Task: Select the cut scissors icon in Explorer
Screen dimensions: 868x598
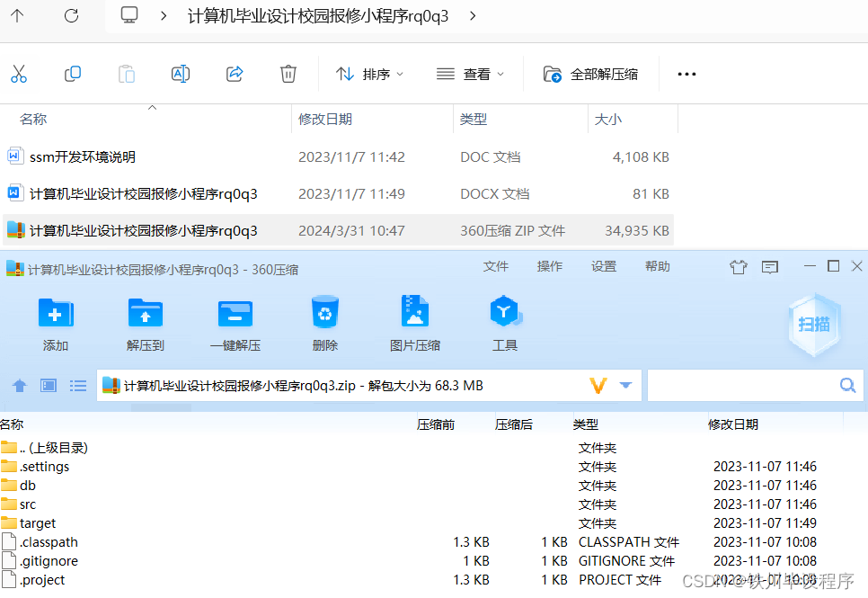Action: click(x=19, y=74)
